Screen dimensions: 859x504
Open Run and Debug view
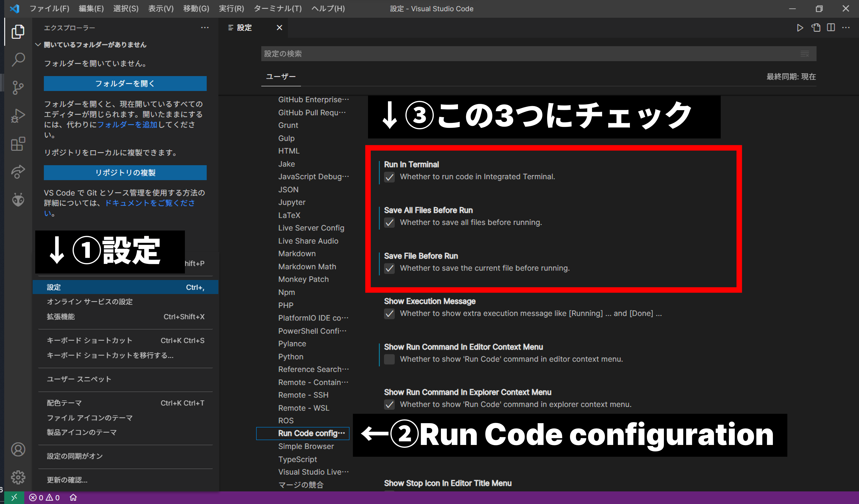(18, 115)
